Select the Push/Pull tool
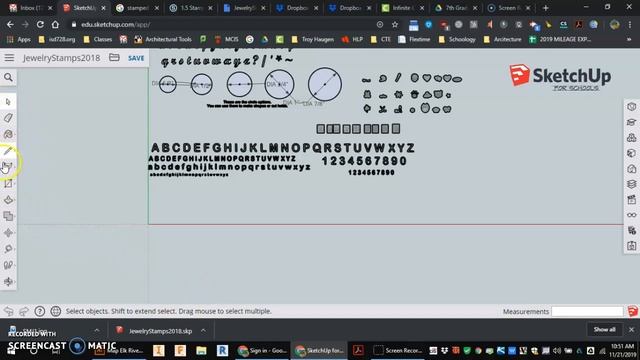This screenshot has height=360, width=640. pyautogui.click(x=8, y=200)
